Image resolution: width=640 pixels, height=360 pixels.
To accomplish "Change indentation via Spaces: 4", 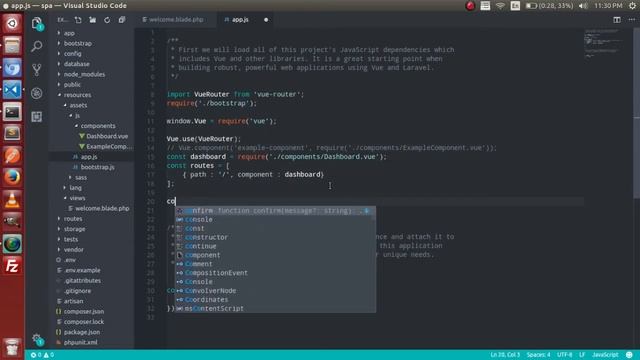I will point(538,355).
